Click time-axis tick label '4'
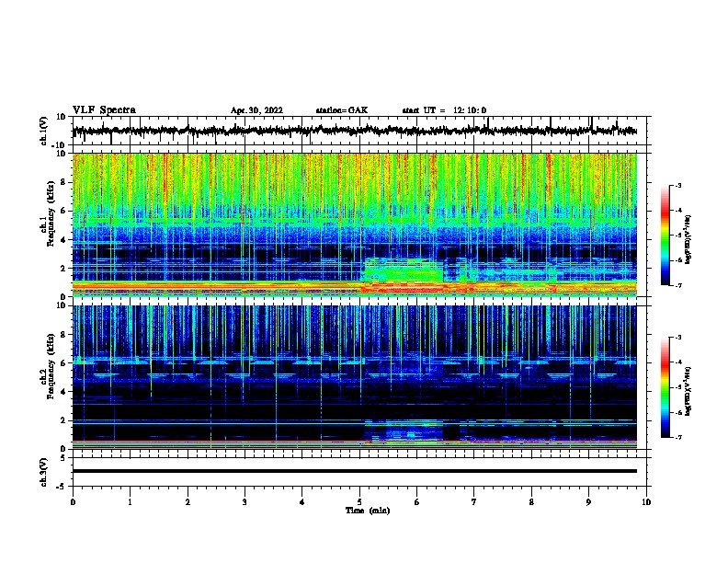Viewport: 728px width, 563px height. coord(302,501)
